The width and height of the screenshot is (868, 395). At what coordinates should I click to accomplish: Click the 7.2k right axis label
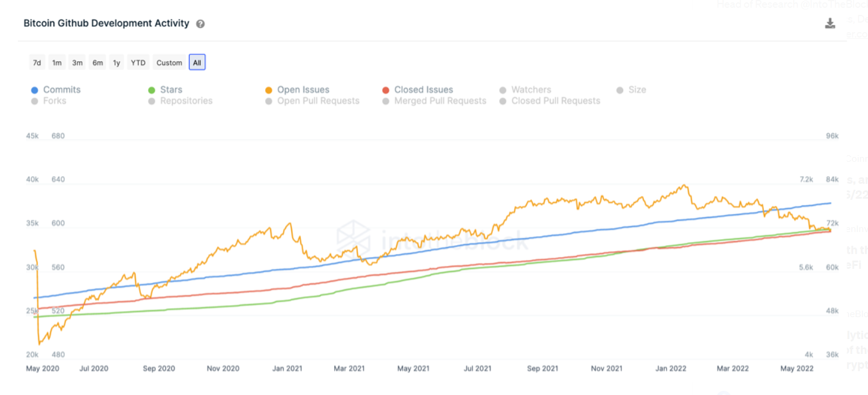point(806,180)
